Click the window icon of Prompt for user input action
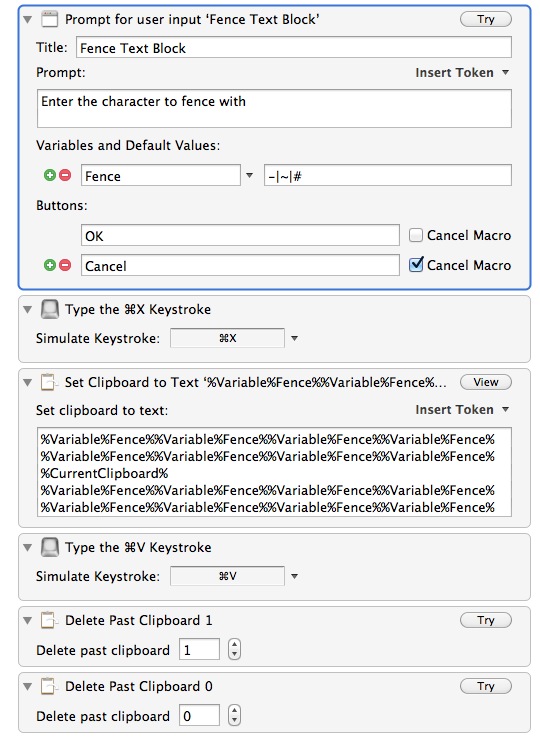This screenshot has width=540, height=742. point(50,19)
